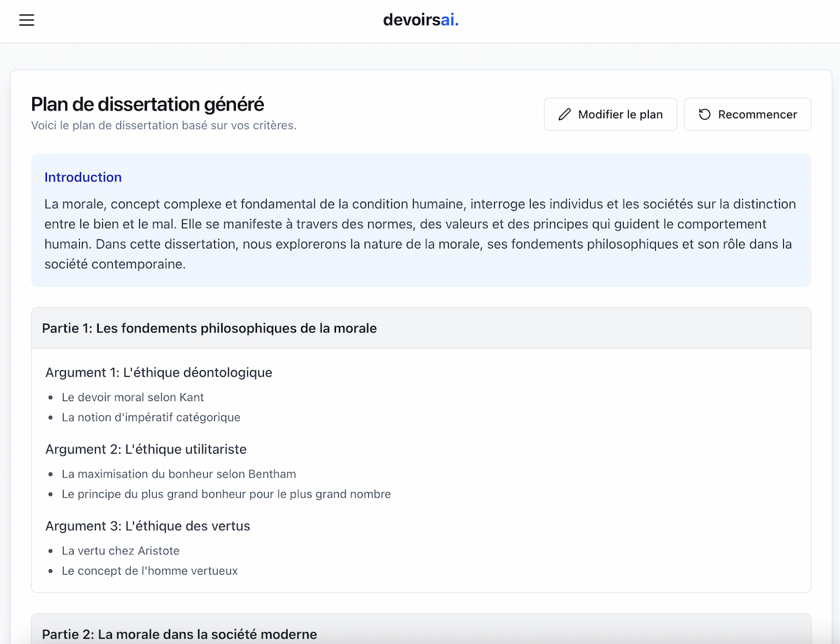This screenshot has height=644, width=840.
Task: Click the Partie 1 section header
Action: tap(421, 328)
